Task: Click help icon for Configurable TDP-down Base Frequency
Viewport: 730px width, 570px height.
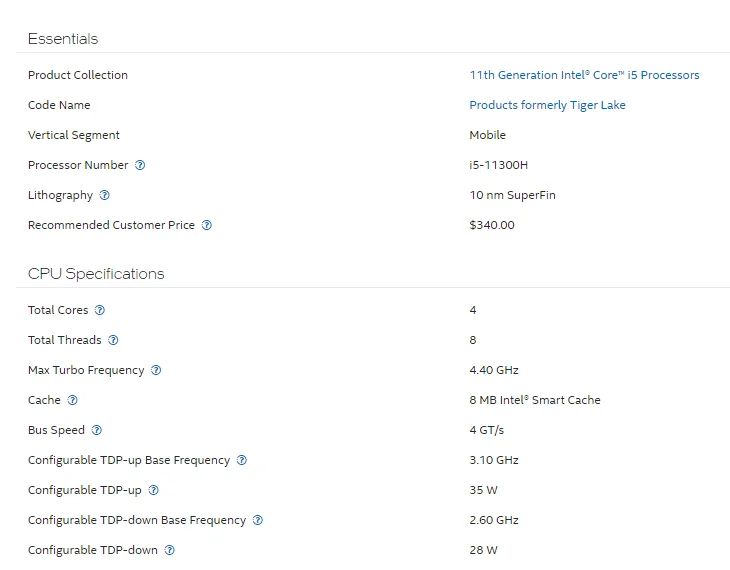Action: [258, 520]
